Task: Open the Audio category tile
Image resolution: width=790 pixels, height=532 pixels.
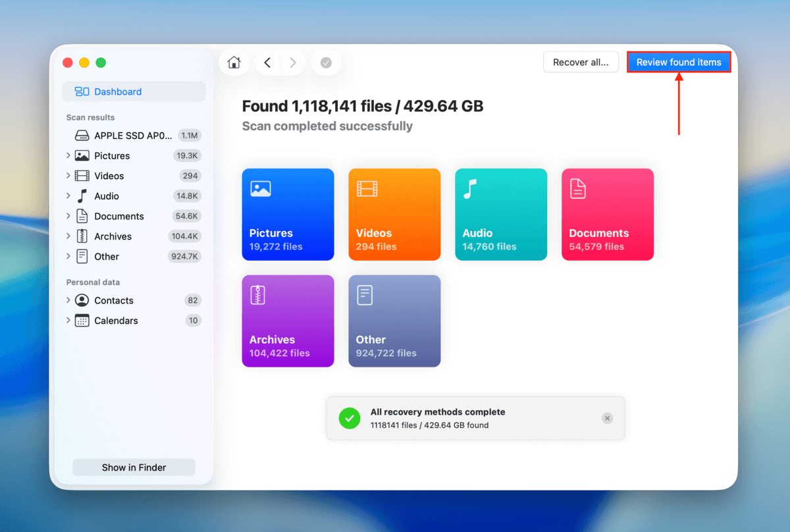Action: [501, 214]
